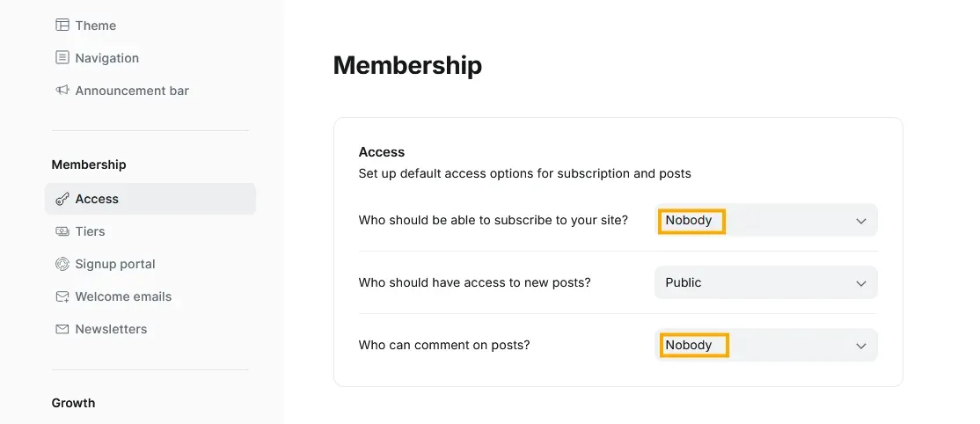This screenshot has width=980, height=424.
Task: Click the Navigation list icon
Action: click(62, 58)
